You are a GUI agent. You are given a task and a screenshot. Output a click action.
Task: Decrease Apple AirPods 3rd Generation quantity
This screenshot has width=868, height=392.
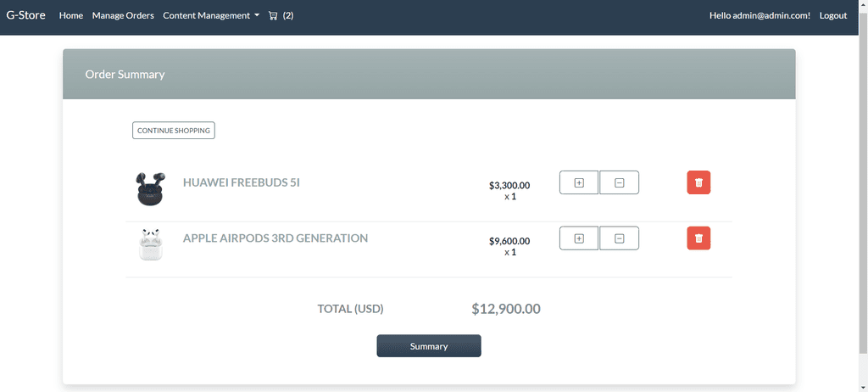pos(619,238)
